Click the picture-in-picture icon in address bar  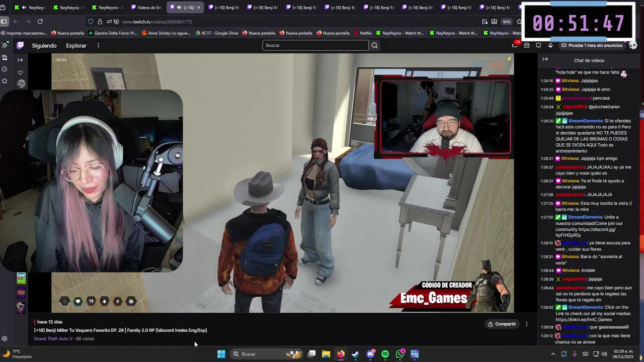[485, 22]
